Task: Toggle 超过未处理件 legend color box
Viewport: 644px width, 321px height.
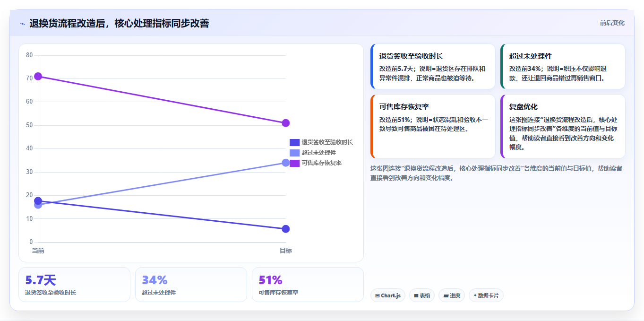Action: pyautogui.click(x=294, y=153)
